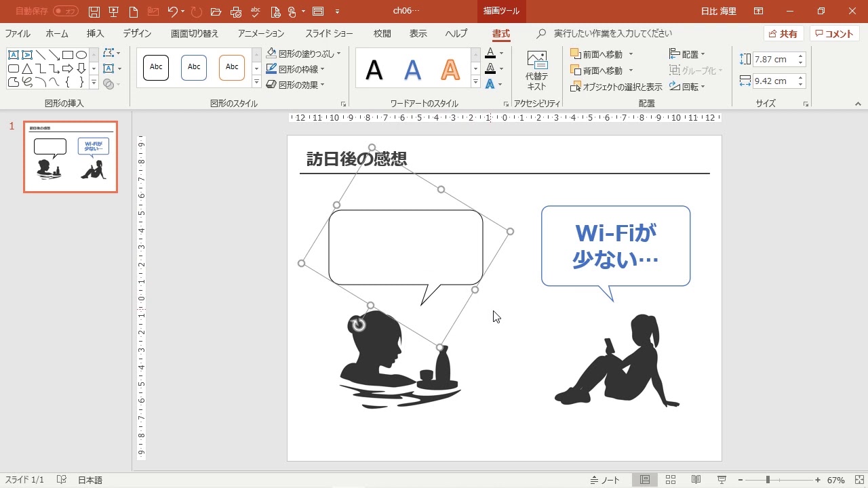868x488 pixels.
Task: Choose the straight line shape
Action: click(41, 55)
